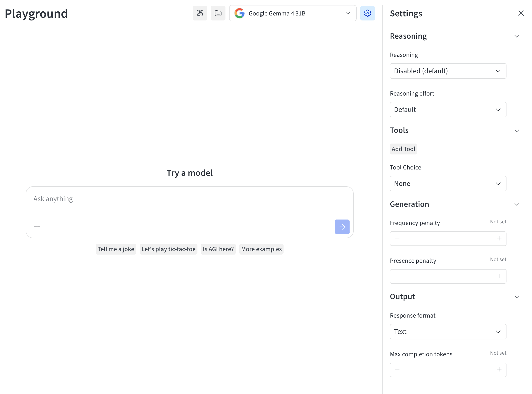Choose Let's play tic-tac-toe suggestion
The width and height of the screenshot is (532, 394).
168,249
